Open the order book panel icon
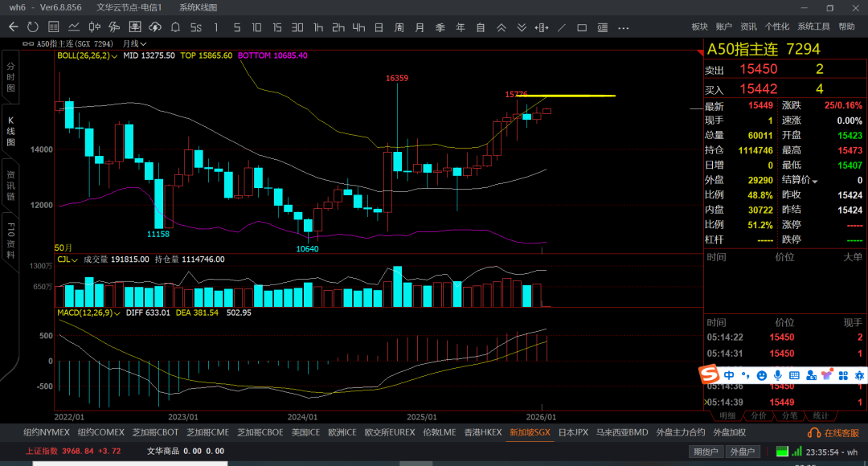Image resolution: width=868 pixels, height=466 pixels. click(134, 27)
